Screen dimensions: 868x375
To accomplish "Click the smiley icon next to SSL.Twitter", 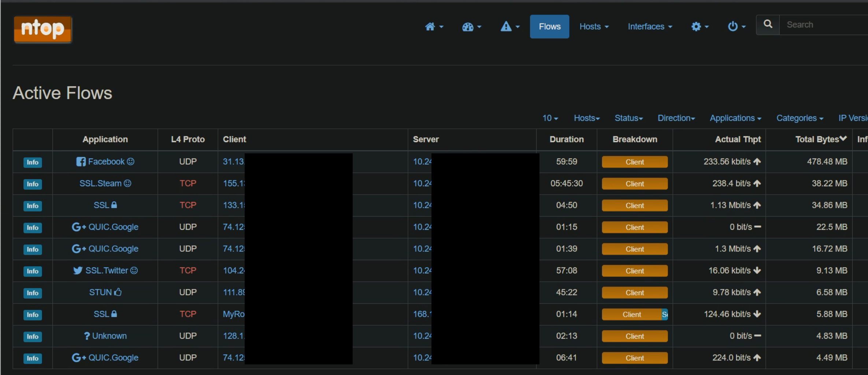I will pos(134,270).
